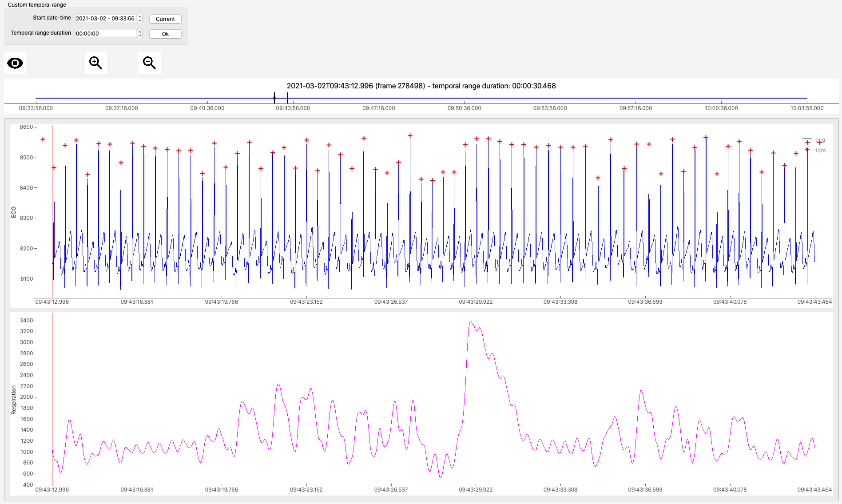Image resolution: width=842 pixels, height=504 pixels.
Task: Click the tqrs legend entry
Action: click(820, 150)
